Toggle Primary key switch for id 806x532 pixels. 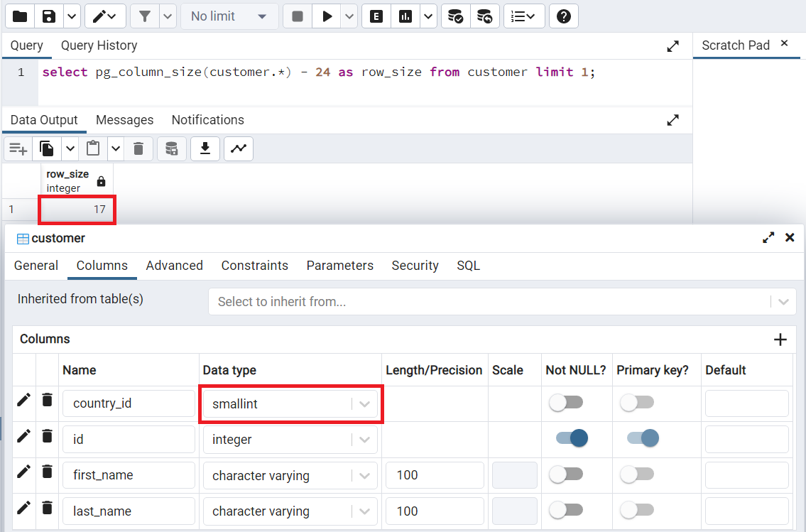[x=643, y=438]
